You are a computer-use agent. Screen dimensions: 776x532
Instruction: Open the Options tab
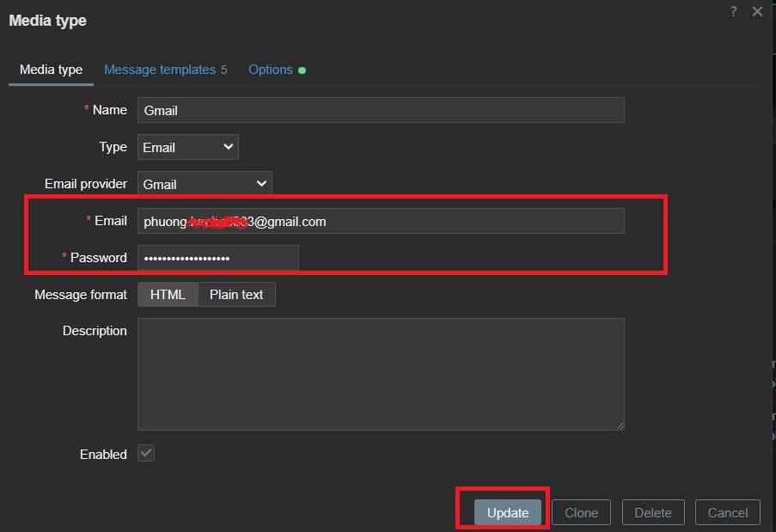(271, 70)
